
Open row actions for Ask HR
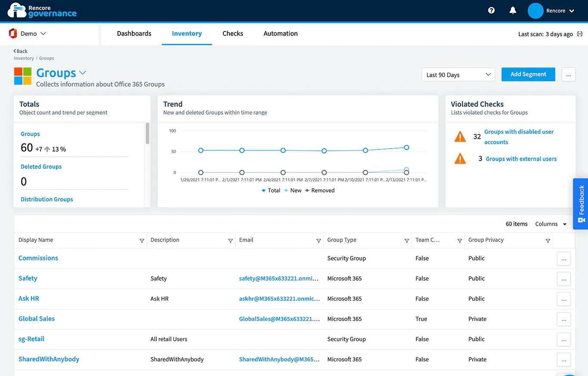coord(563,299)
